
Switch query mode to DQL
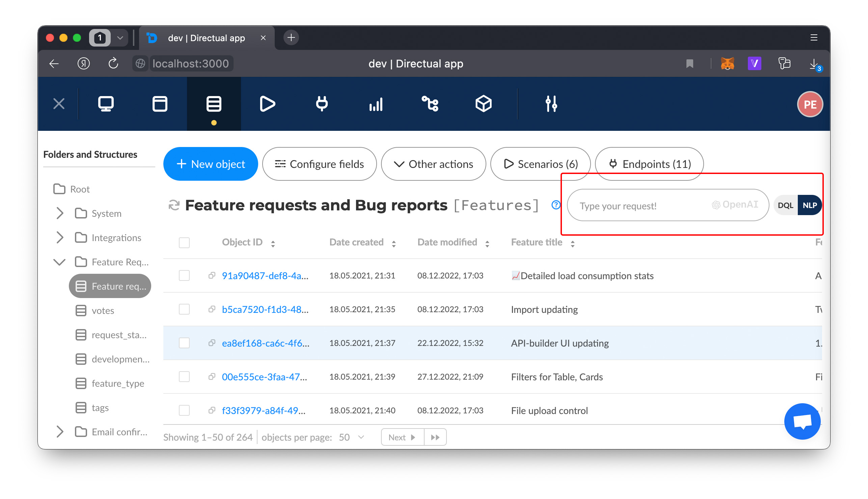(x=785, y=205)
